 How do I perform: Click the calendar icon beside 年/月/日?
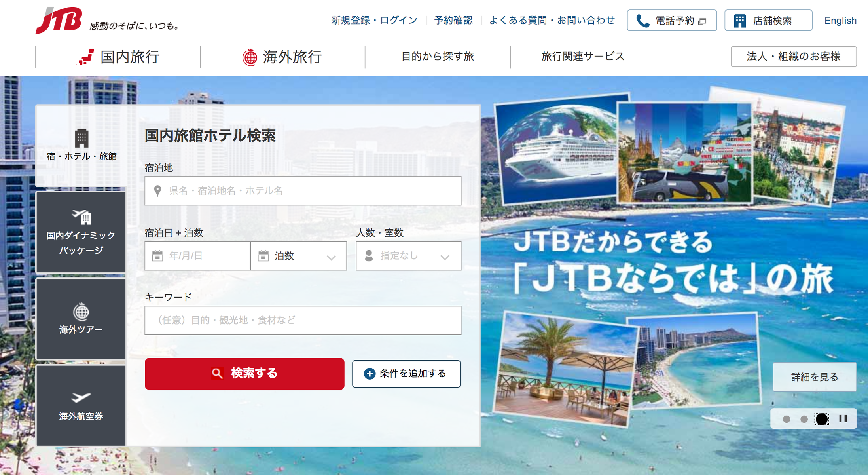157,256
